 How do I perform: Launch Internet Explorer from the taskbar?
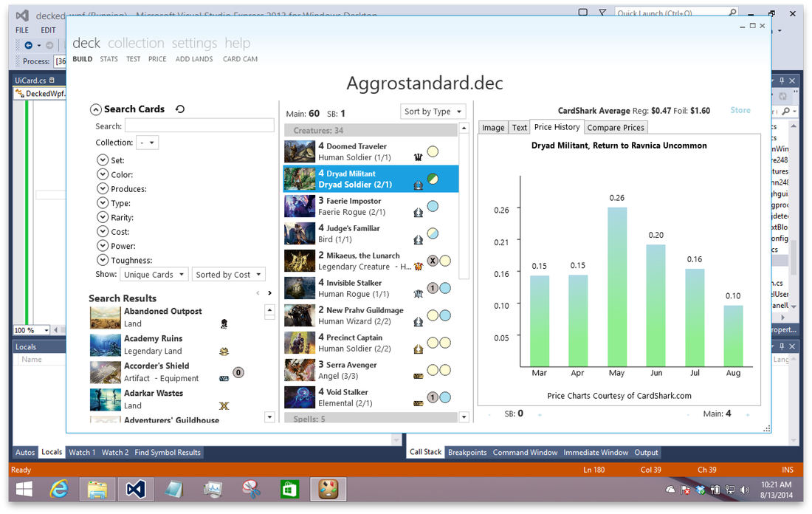pyautogui.click(x=59, y=489)
